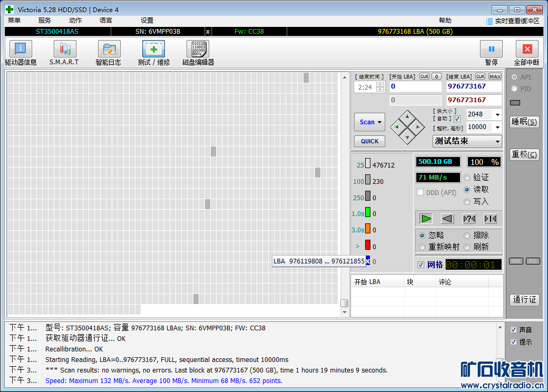
Task: Open the 智能日志 smart log
Action: (109, 49)
